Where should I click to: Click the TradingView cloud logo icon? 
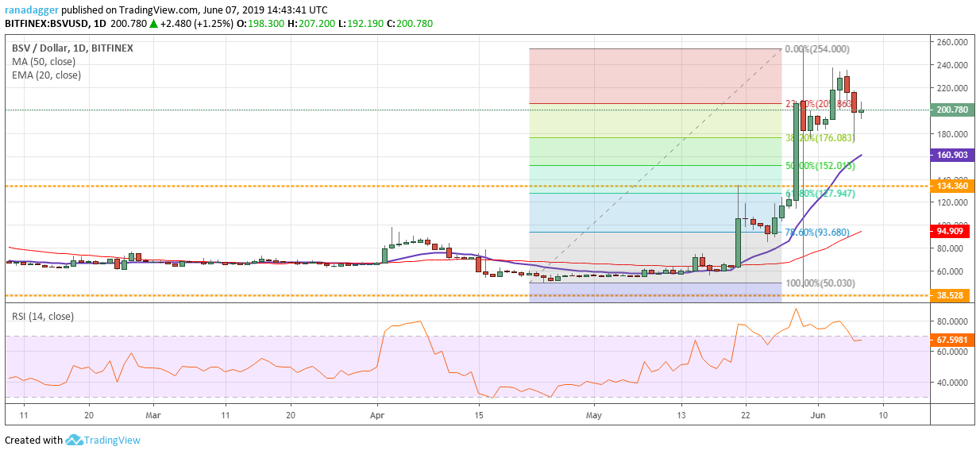(x=75, y=440)
